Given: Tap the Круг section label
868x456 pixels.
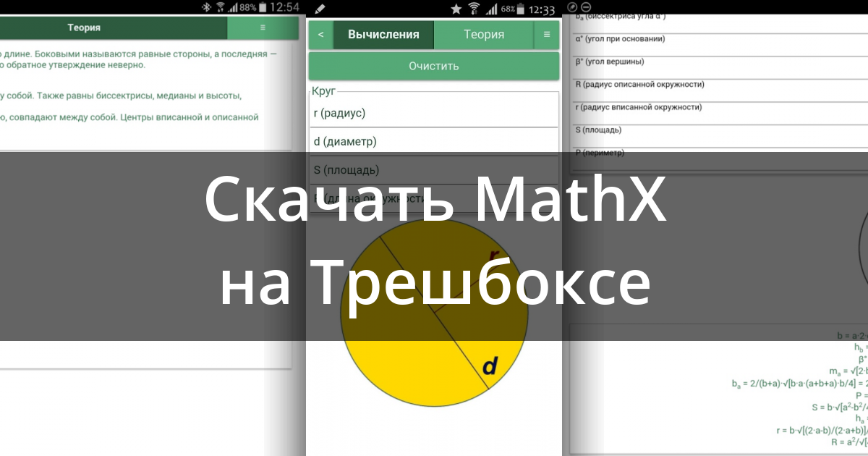Looking at the screenshot, I should (325, 91).
